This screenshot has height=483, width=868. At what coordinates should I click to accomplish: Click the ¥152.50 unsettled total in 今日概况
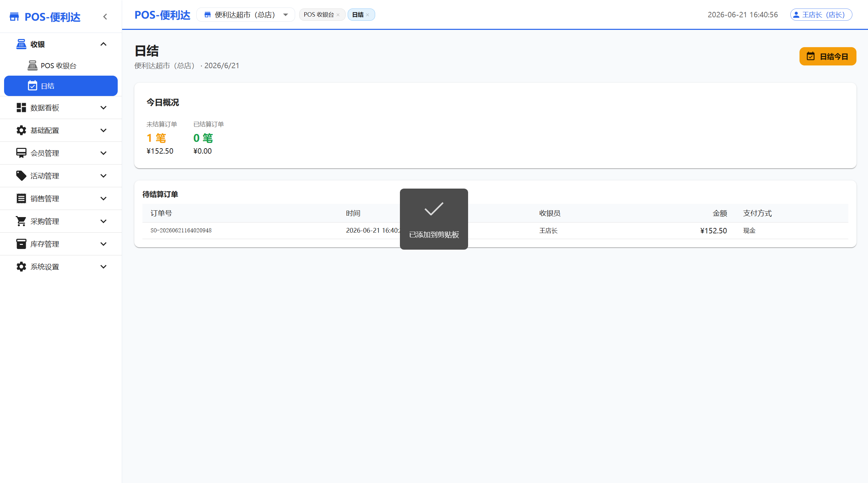point(160,151)
